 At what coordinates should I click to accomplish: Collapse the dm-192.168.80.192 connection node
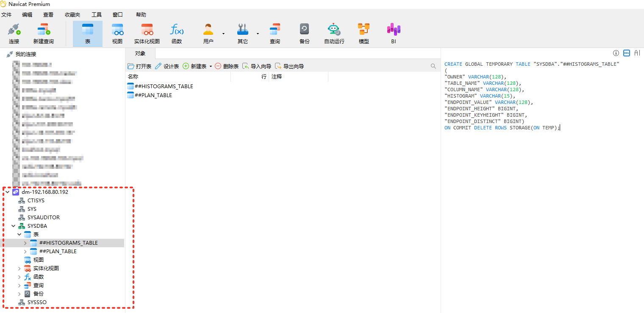[7, 192]
